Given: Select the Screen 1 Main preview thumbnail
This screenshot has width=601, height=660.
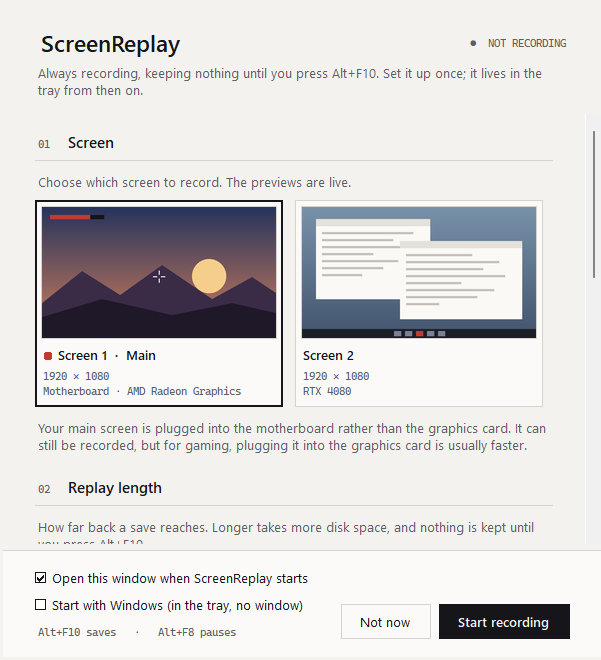Looking at the screenshot, I should click(x=159, y=272).
